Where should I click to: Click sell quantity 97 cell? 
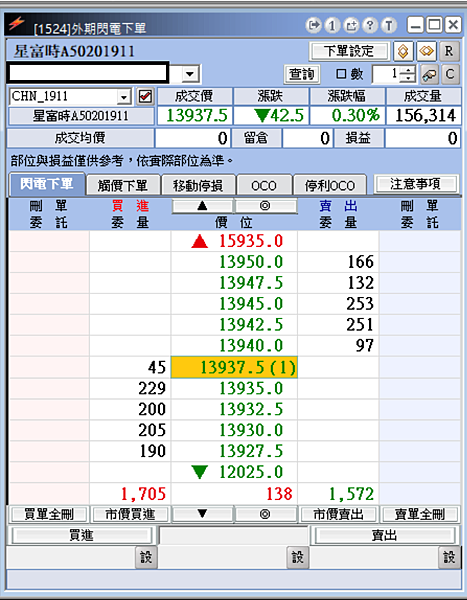(338, 346)
